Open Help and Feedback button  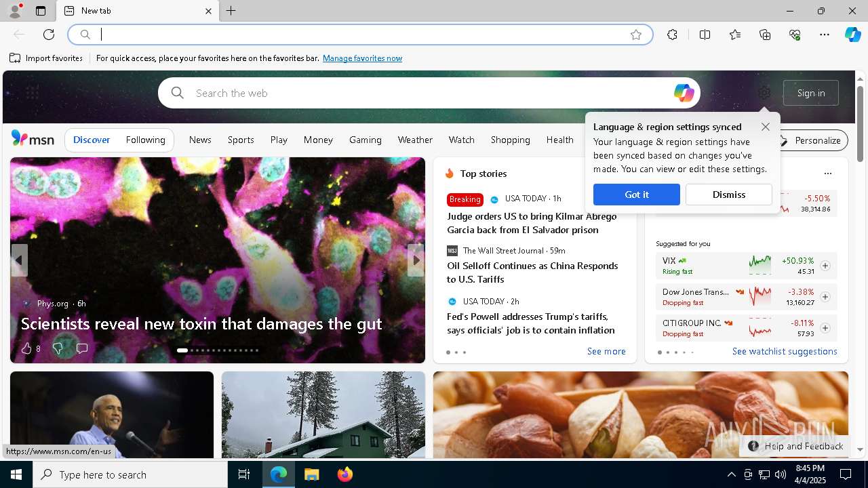pos(795,446)
